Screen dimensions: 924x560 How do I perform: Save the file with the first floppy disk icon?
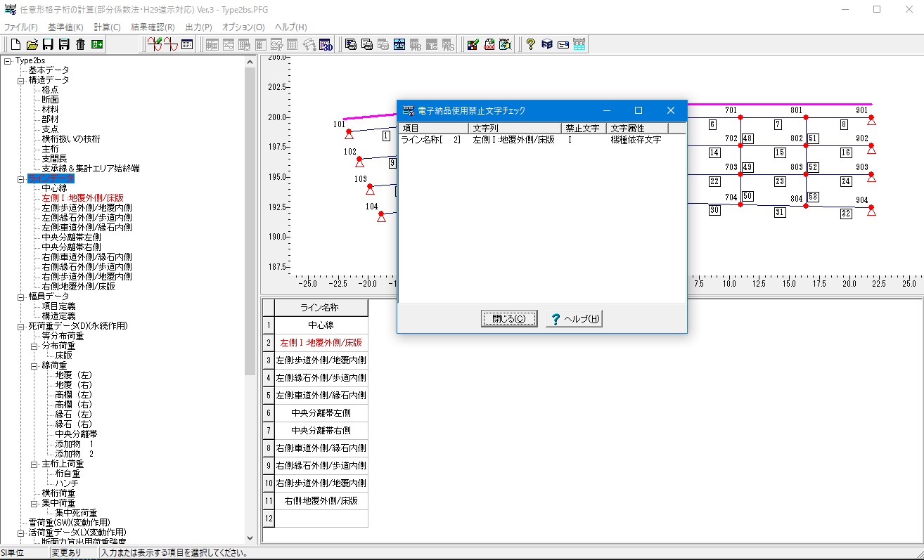[48, 44]
